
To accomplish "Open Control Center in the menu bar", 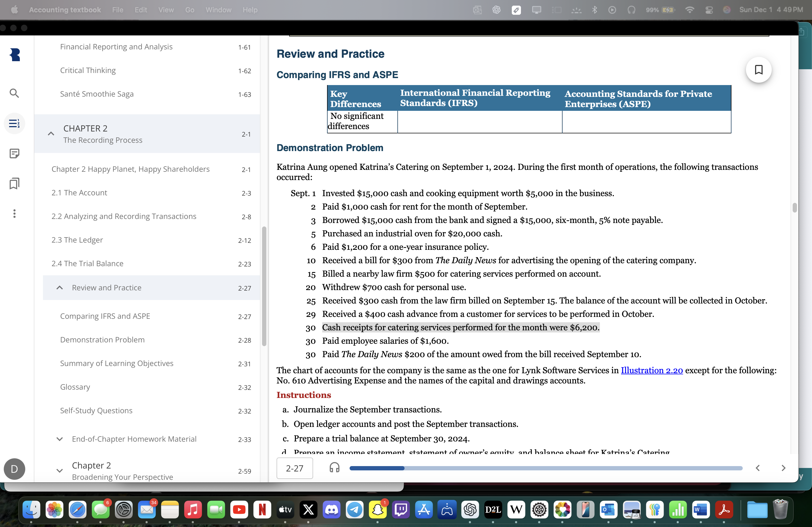I will [709, 10].
